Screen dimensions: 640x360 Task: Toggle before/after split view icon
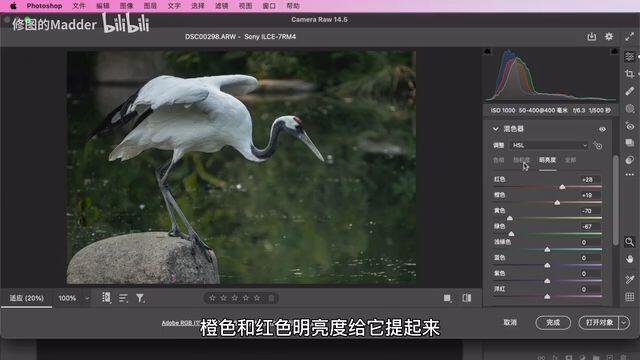[x=467, y=298]
